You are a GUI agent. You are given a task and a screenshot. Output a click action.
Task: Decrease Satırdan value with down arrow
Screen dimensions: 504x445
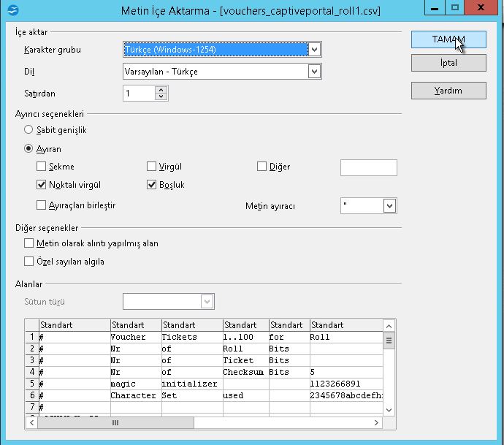[161, 97]
